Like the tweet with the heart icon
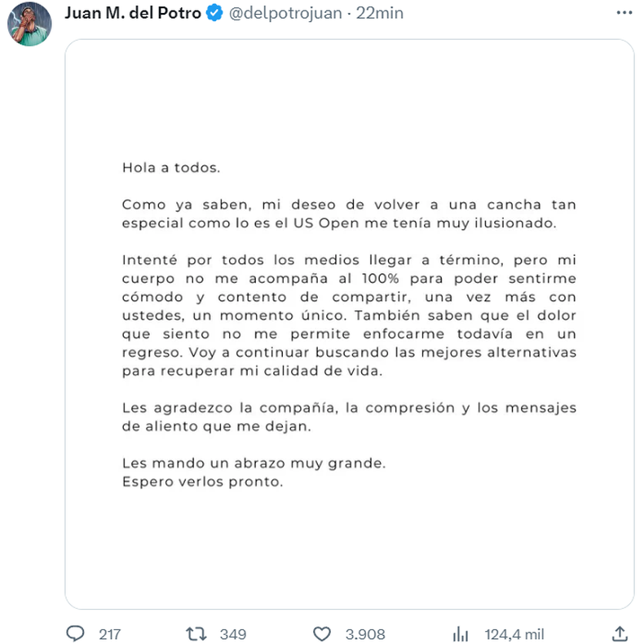Image resolution: width=644 pixels, height=644 pixels. coord(324,633)
